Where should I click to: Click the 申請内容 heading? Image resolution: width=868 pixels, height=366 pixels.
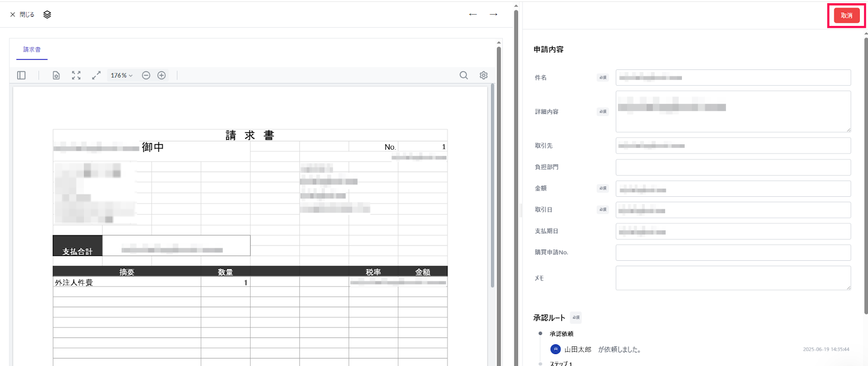[548, 49]
